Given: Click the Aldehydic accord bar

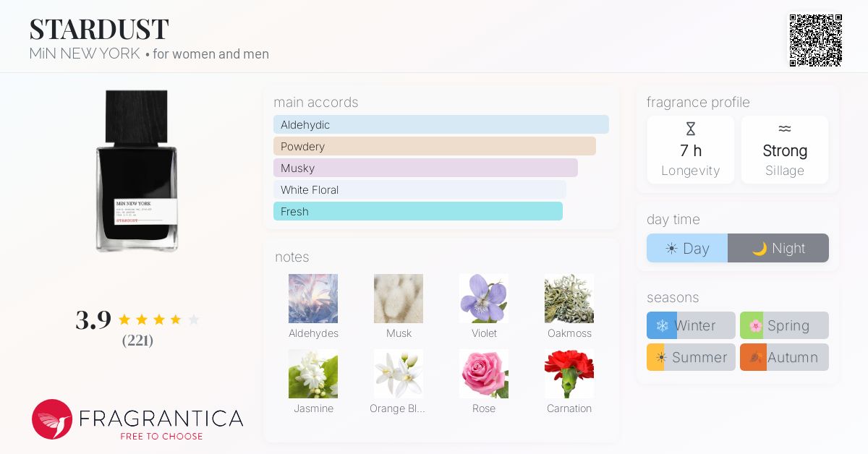Looking at the screenshot, I should [x=441, y=124].
